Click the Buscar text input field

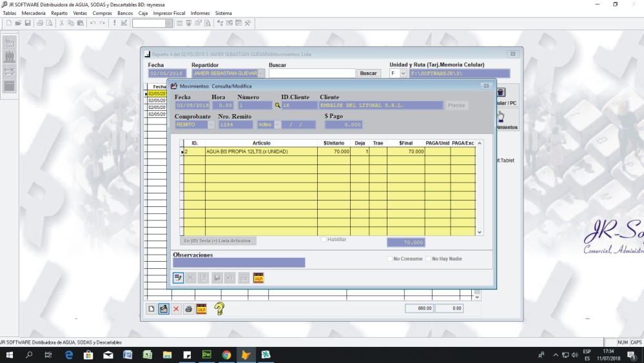point(312,73)
